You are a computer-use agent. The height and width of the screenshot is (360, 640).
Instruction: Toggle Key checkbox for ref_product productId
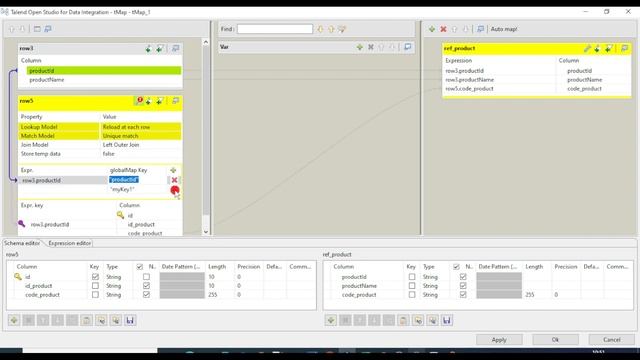(x=412, y=277)
